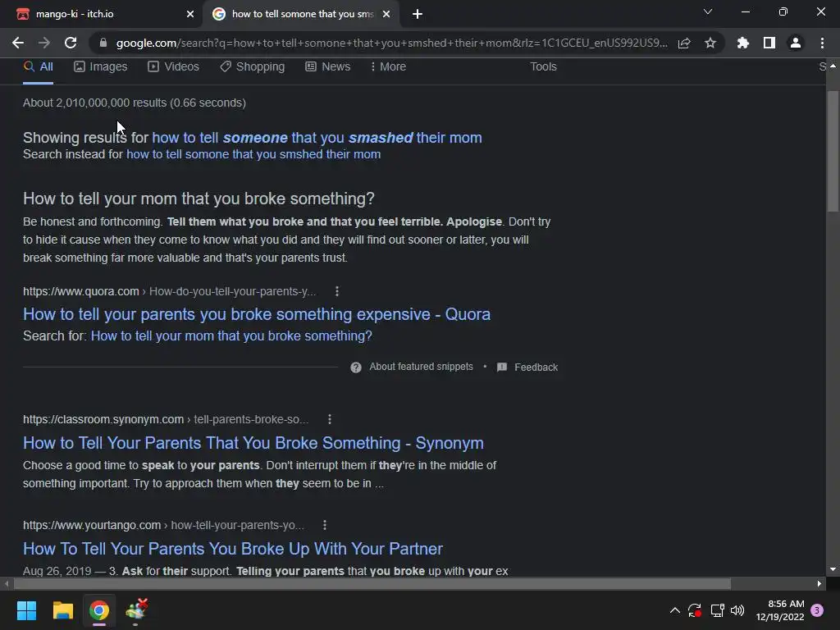Open the Chrome three-dot menu
Image resolution: width=840 pixels, height=630 pixels.
click(x=822, y=43)
